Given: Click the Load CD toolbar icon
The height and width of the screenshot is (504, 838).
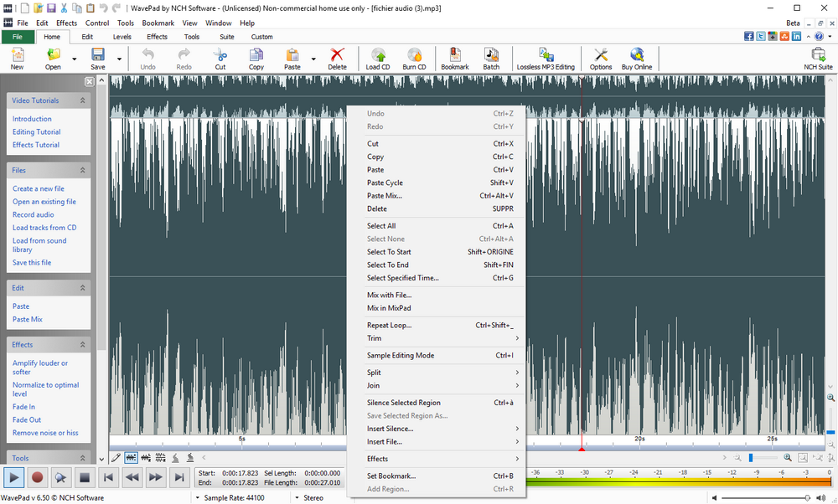Looking at the screenshot, I should coord(378,59).
